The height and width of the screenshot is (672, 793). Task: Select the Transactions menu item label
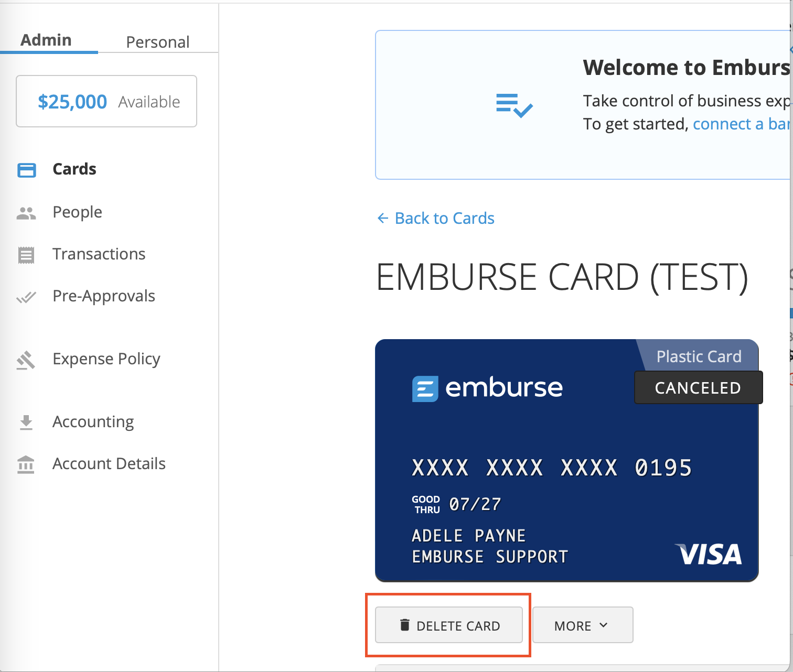99,254
